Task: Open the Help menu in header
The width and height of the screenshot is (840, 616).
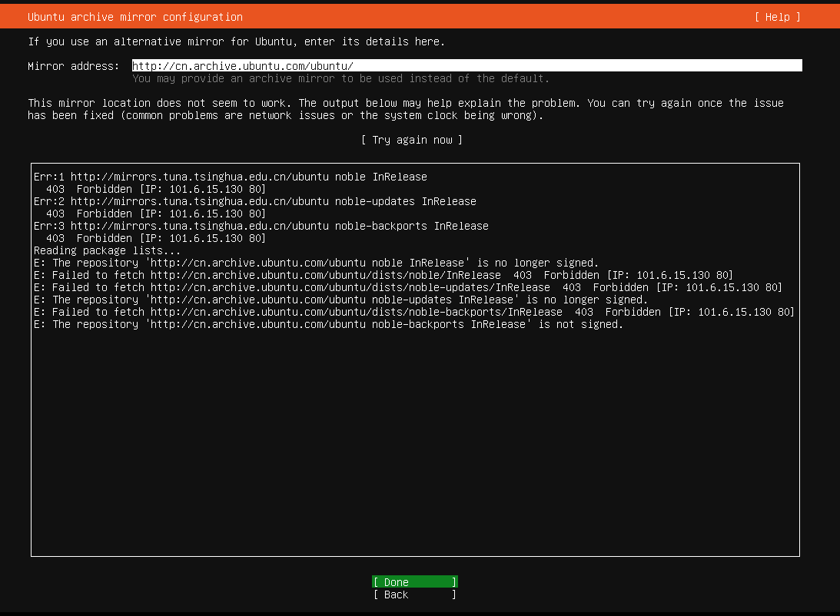Action: [777, 17]
